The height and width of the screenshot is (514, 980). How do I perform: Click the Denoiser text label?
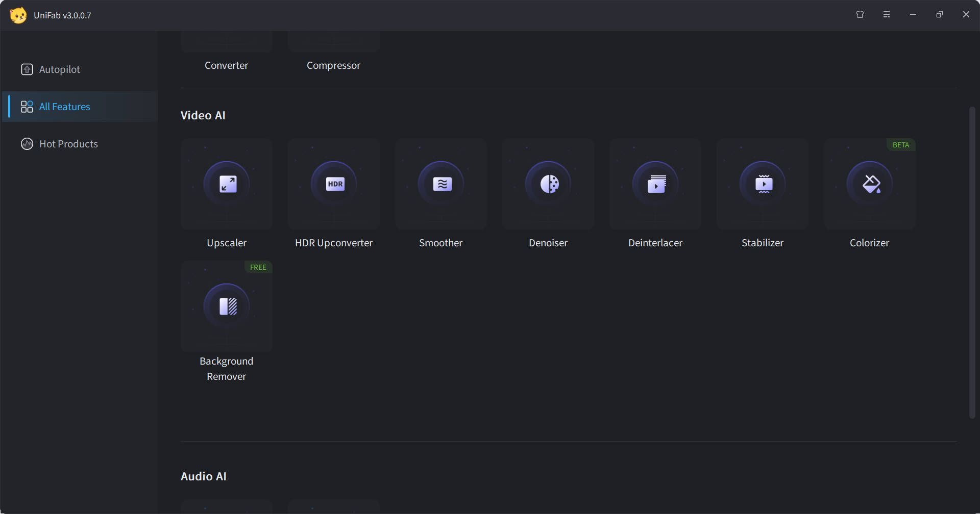548,243
